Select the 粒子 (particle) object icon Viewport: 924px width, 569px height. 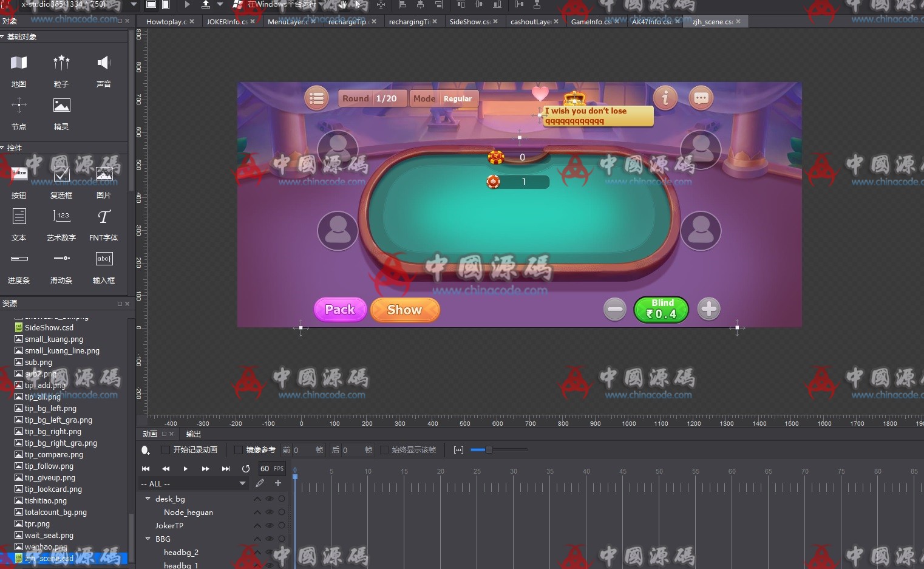pos(61,63)
